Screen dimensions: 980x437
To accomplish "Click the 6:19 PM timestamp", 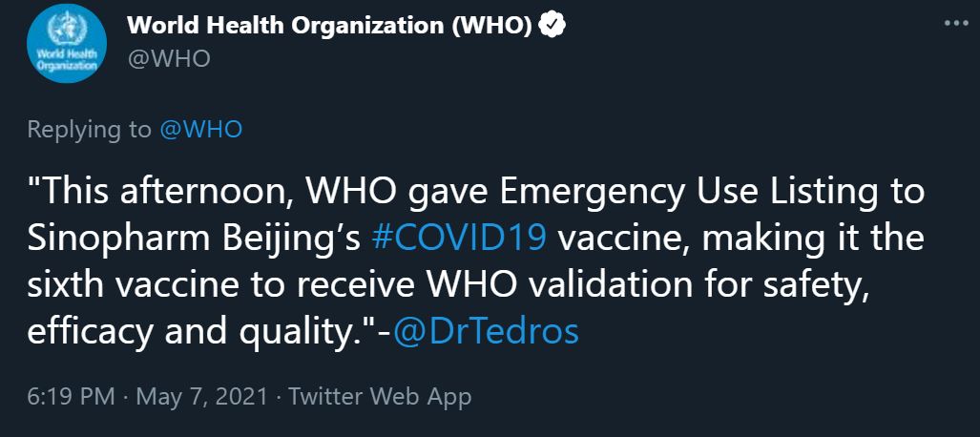I will [71, 397].
